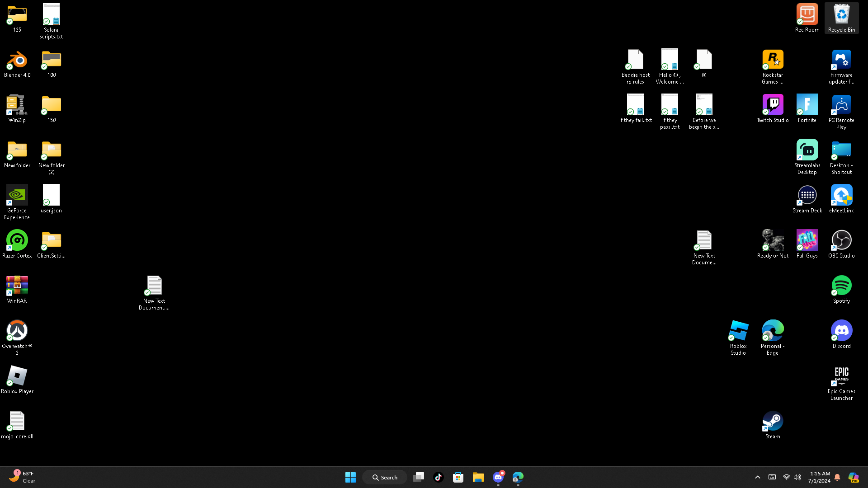Image resolution: width=868 pixels, height=488 pixels.
Task: Open the clock and calendar flyout
Action: (819, 477)
